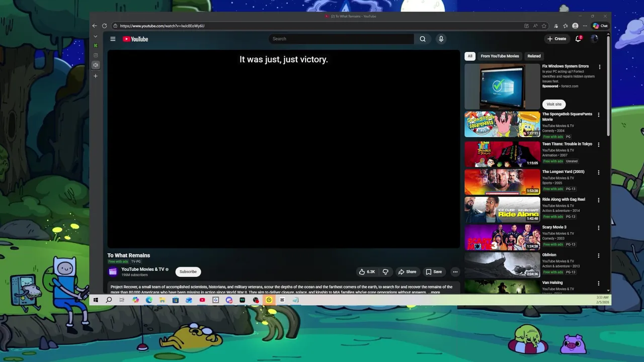Open options for Ride Along with Gag Reel

[598, 200]
